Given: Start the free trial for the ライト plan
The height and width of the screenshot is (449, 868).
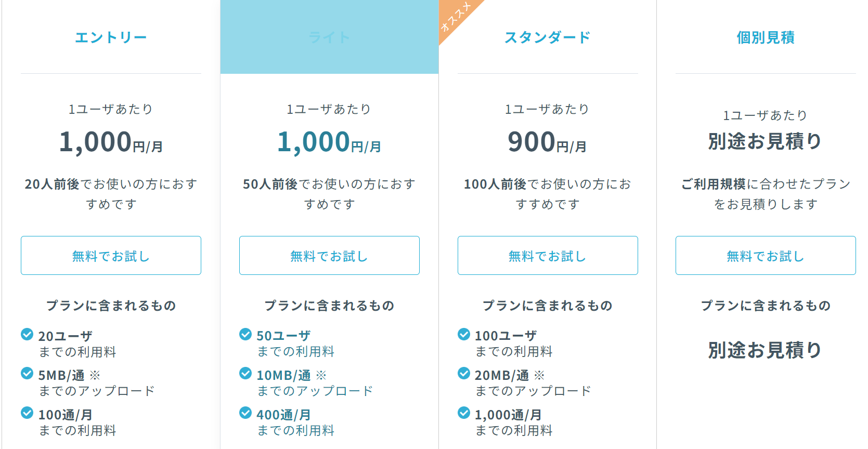Looking at the screenshot, I should 329,256.
